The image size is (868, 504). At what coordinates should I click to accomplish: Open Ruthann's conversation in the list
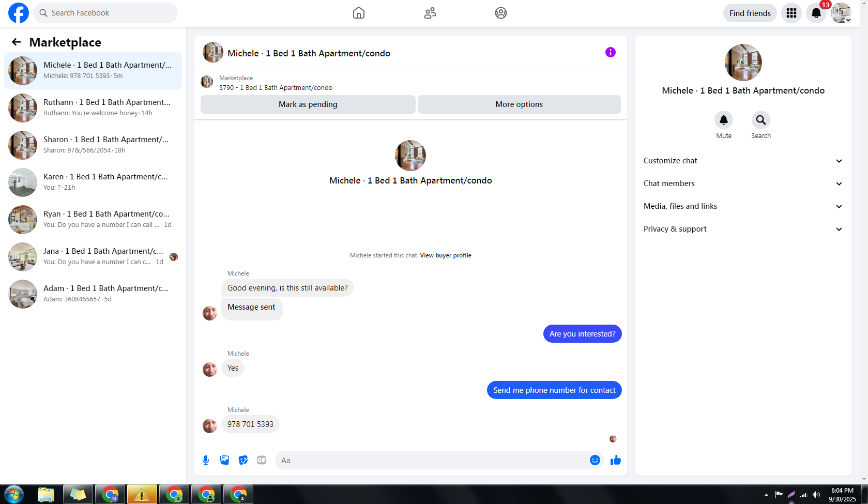(93, 108)
